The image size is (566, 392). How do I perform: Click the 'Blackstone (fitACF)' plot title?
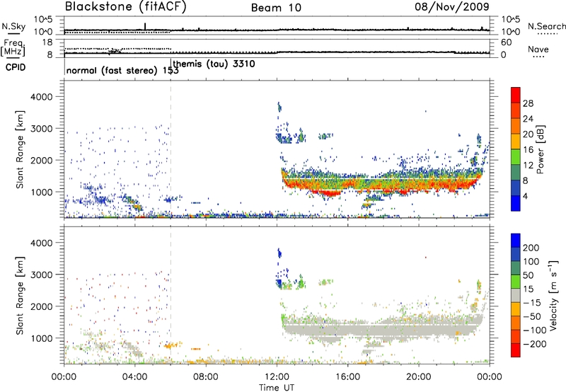click(125, 6)
